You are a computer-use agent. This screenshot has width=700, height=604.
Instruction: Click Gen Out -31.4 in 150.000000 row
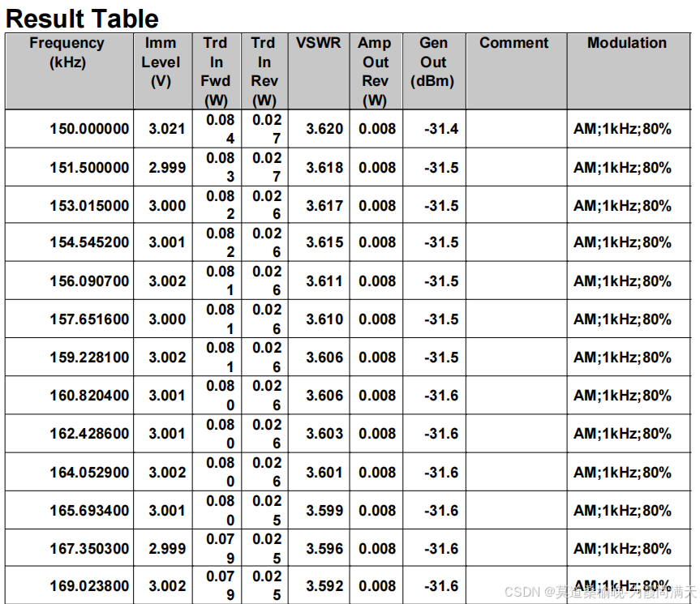[441, 129]
